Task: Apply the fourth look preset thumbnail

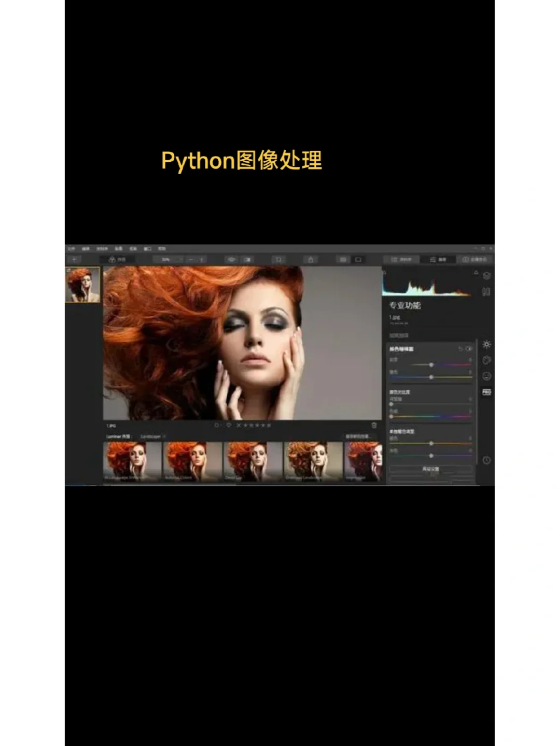Action: [x=313, y=461]
